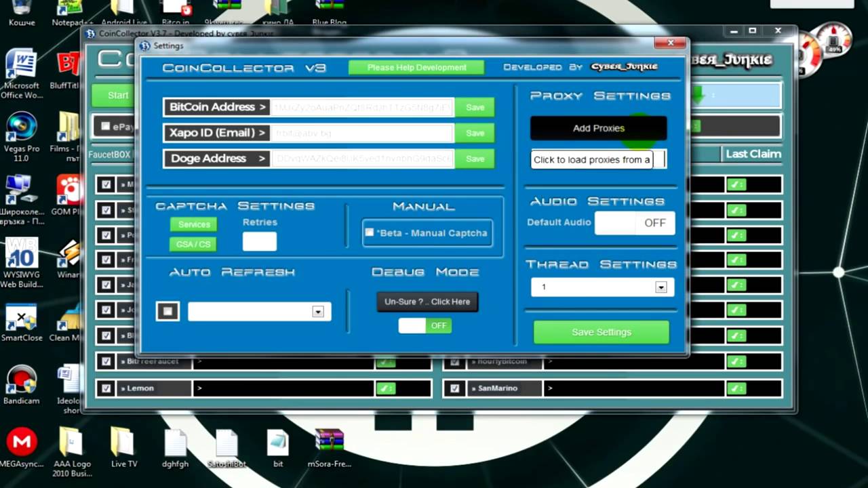Screen dimensions: 868x488
Task: Open captcha Services button
Action: (x=193, y=224)
